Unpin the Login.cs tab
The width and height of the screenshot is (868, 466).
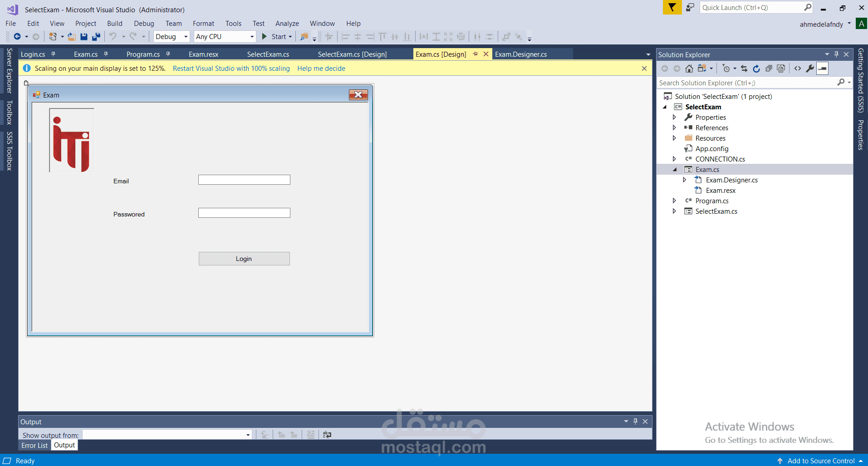pos(53,54)
